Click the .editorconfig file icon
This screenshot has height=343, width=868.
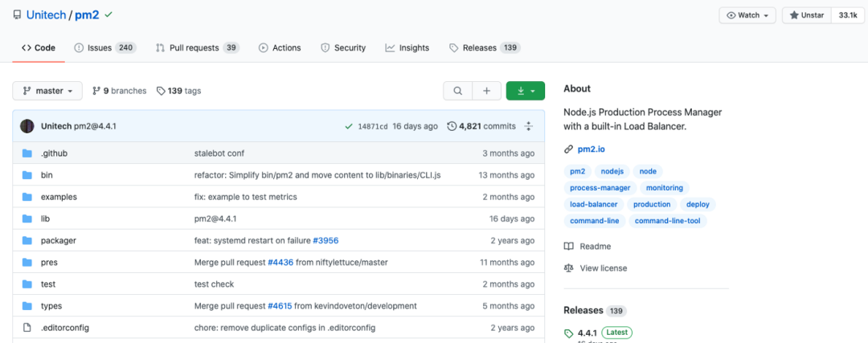27,328
